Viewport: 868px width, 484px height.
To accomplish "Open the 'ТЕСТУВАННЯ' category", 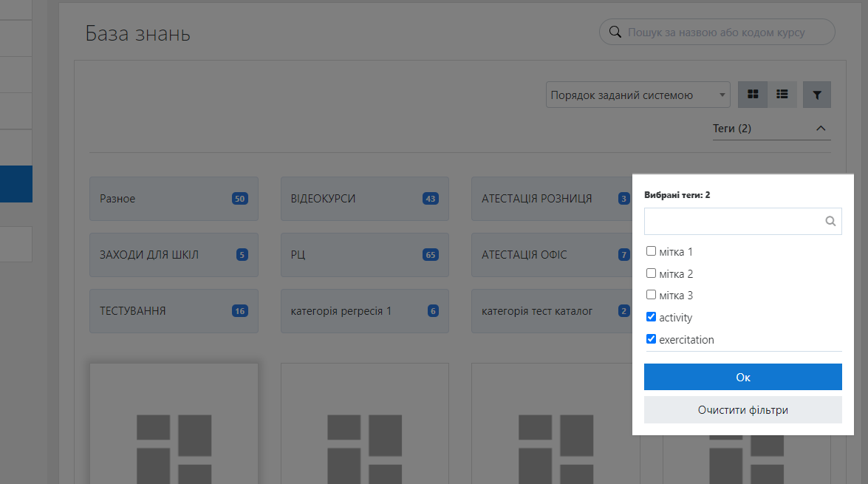I will 174,310.
